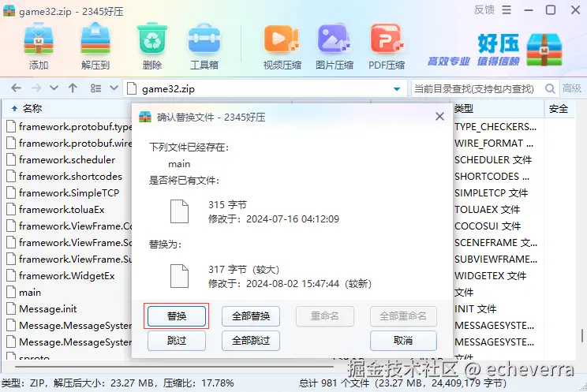Click the file icon of Message.init
The height and width of the screenshot is (392, 587).
[x=12, y=309]
